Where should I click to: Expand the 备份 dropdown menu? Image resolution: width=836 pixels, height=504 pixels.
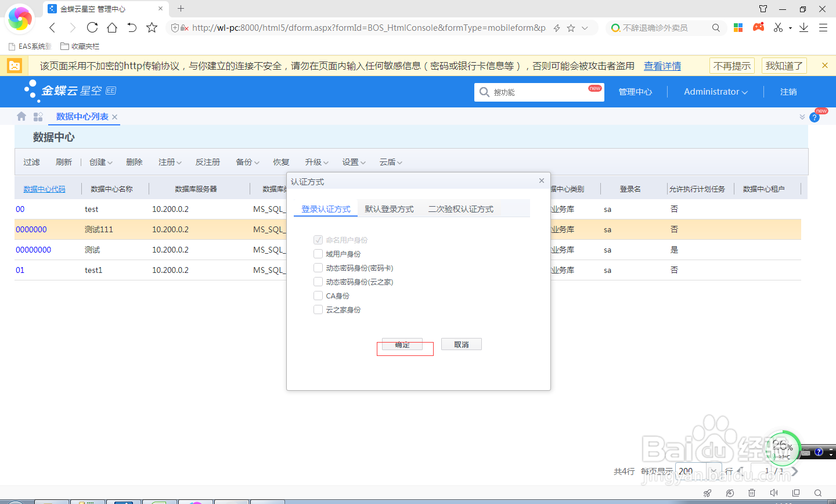247,162
